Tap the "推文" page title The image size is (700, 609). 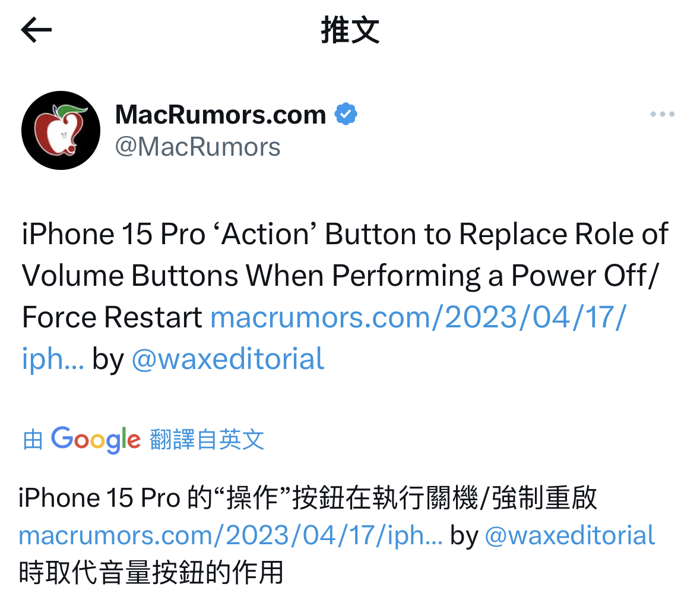click(350, 30)
